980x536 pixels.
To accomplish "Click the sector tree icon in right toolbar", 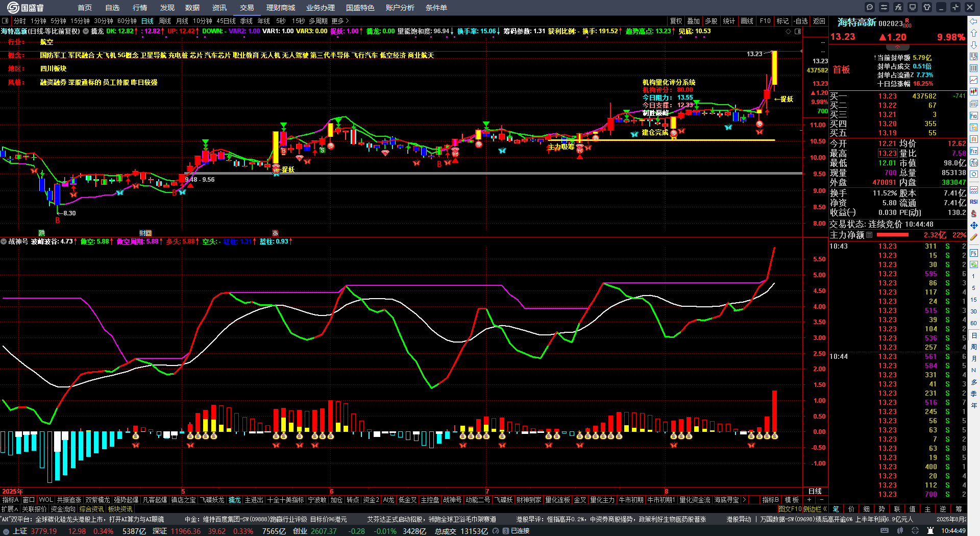I will [974, 128].
